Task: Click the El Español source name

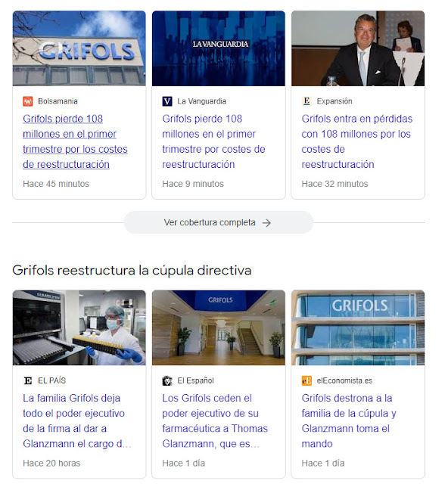Action: click(x=195, y=380)
